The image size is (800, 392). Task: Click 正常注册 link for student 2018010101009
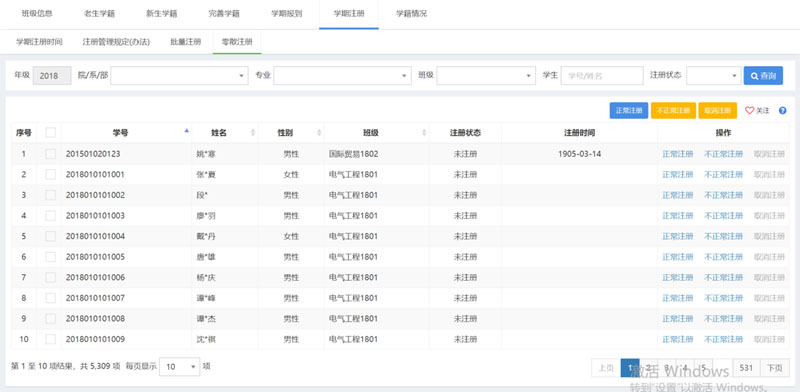[678, 339]
